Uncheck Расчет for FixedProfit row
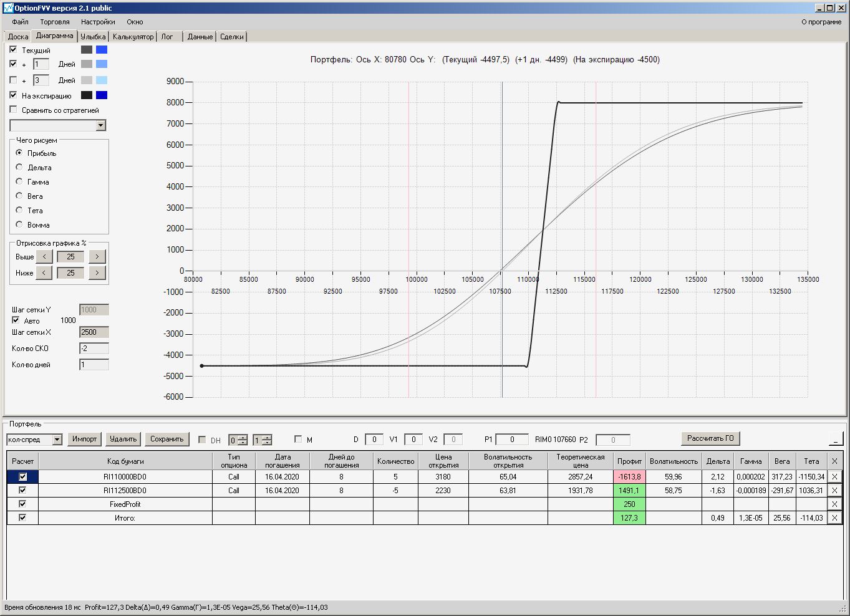 pos(23,504)
